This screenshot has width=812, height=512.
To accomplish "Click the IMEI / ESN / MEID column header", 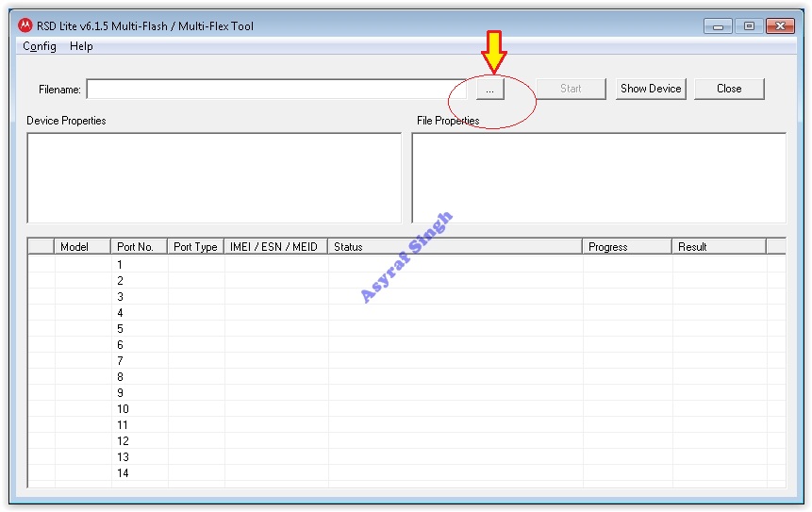I will [x=275, y=246].
